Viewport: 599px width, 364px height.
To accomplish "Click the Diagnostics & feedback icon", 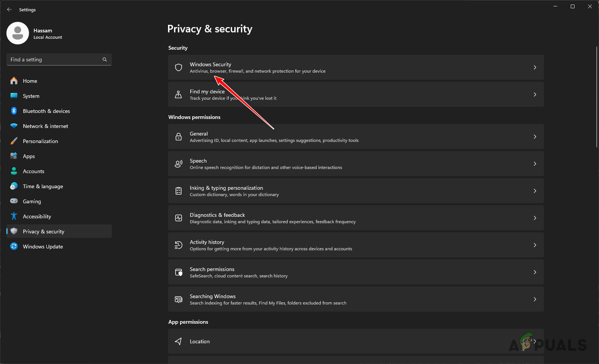I will 179,218.
